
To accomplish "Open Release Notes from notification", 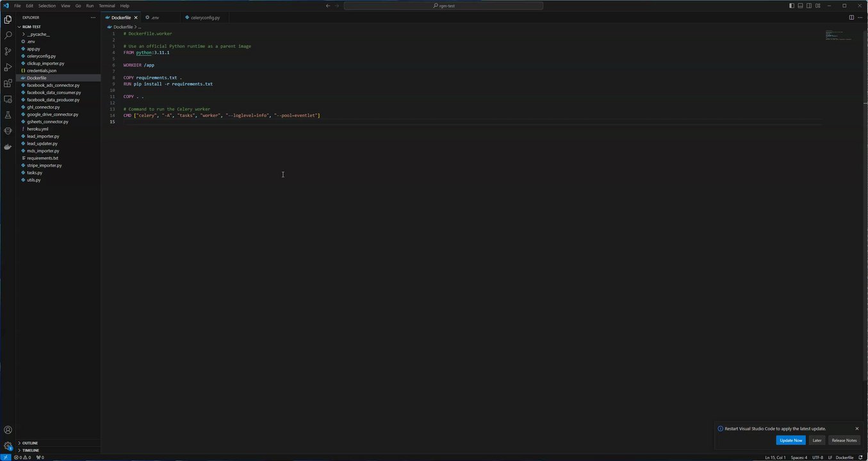I will 844,441.
